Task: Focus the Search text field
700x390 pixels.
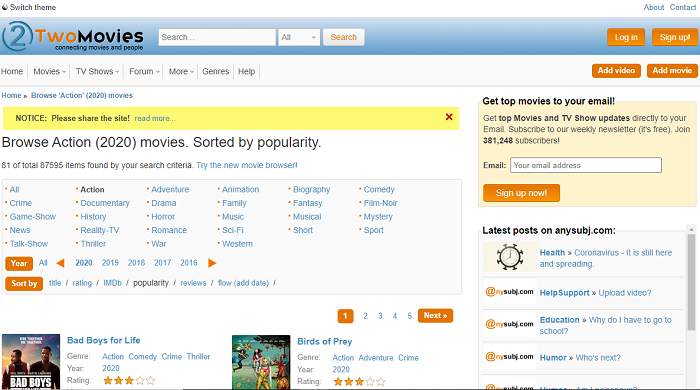Action: point(217,37)
